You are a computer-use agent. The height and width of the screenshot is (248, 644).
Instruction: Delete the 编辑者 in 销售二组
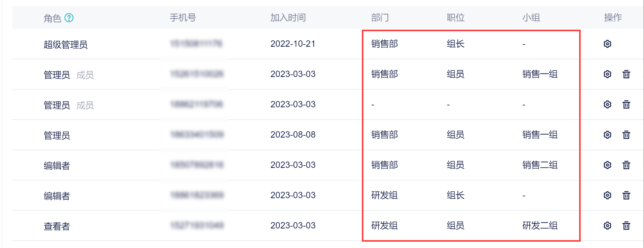pyautogui.click(x=626, y=165)
